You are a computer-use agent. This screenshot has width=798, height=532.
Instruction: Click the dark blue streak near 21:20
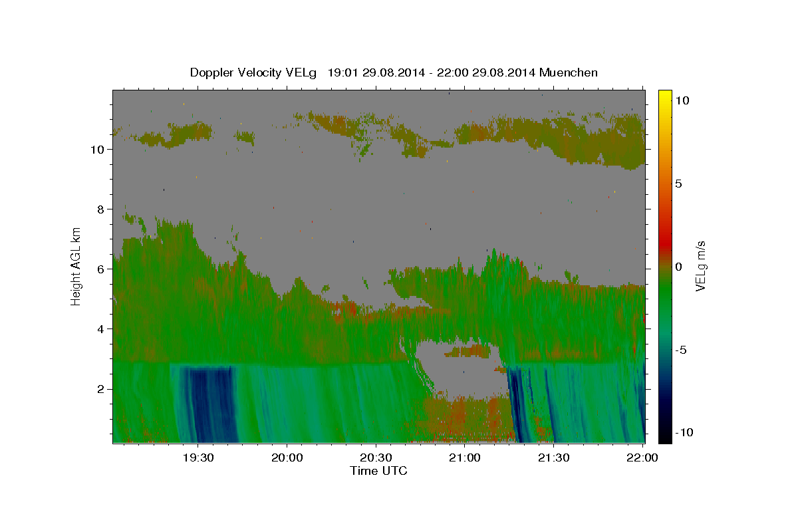tap(516, 406)
